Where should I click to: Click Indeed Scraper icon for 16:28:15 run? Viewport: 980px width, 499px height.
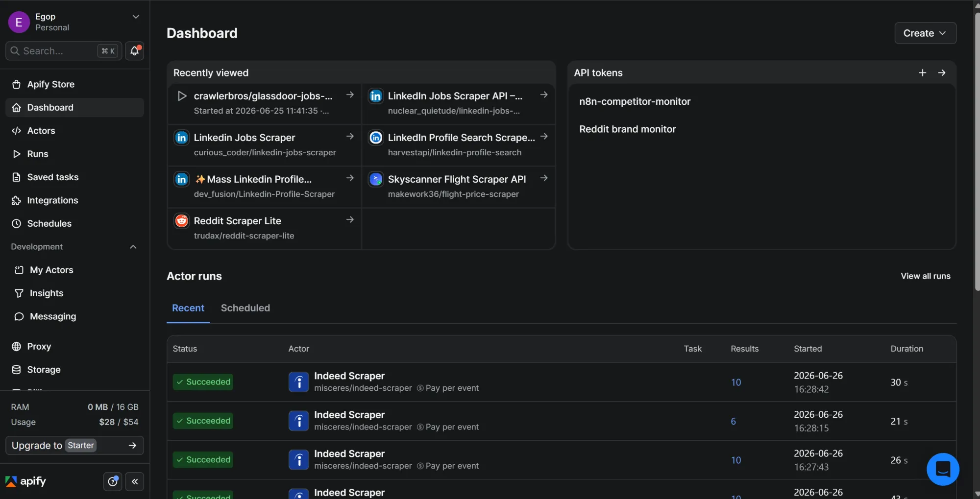298,421
